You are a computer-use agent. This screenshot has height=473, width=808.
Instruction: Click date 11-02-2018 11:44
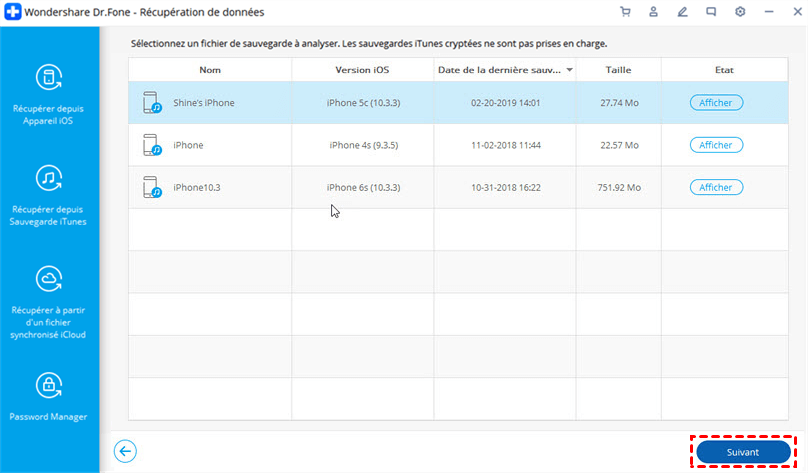coord(506,145)
